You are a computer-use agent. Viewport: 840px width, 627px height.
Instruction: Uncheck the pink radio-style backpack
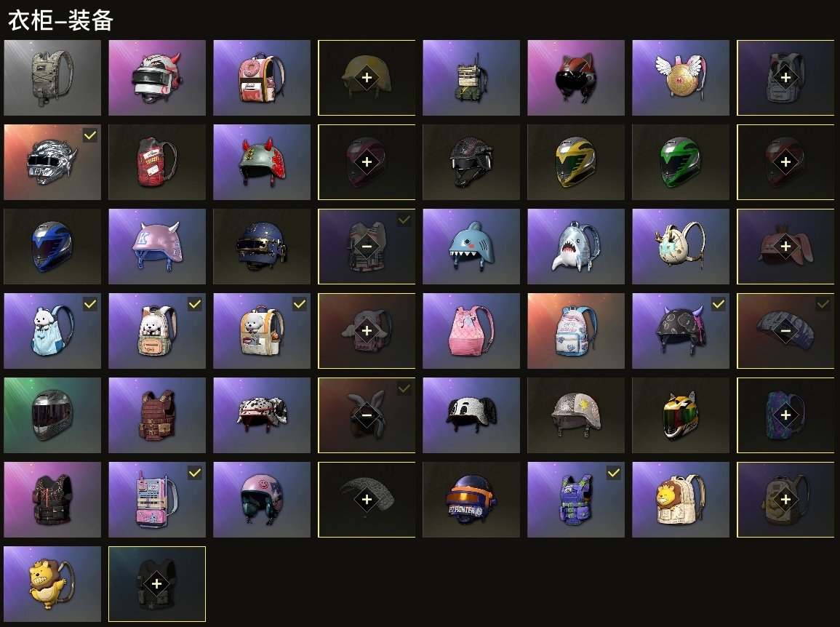[x=195, y=473]
